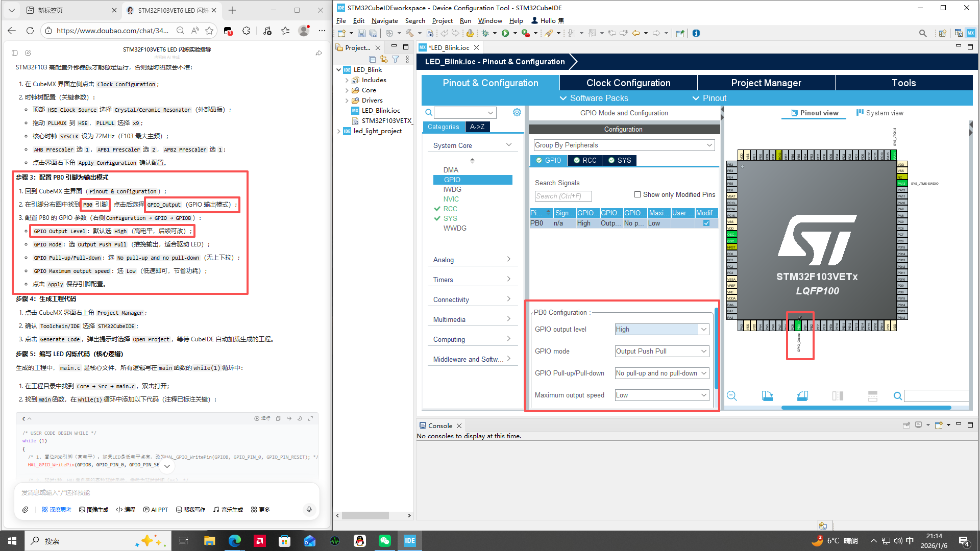This screenshot has width=980, height=551.
Task: Expand the Timers category
Action: pos(472,280)
